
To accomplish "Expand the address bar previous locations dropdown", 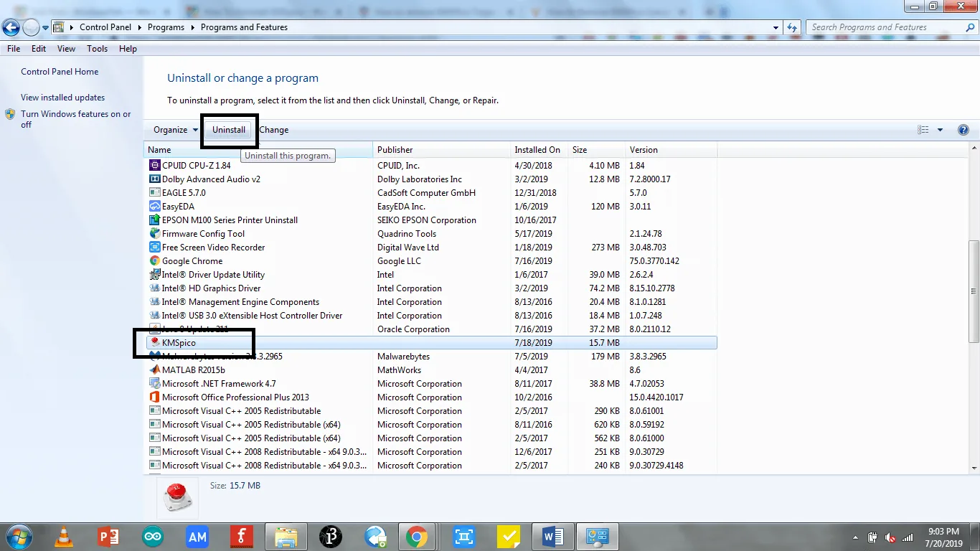I will coord(776,27).
